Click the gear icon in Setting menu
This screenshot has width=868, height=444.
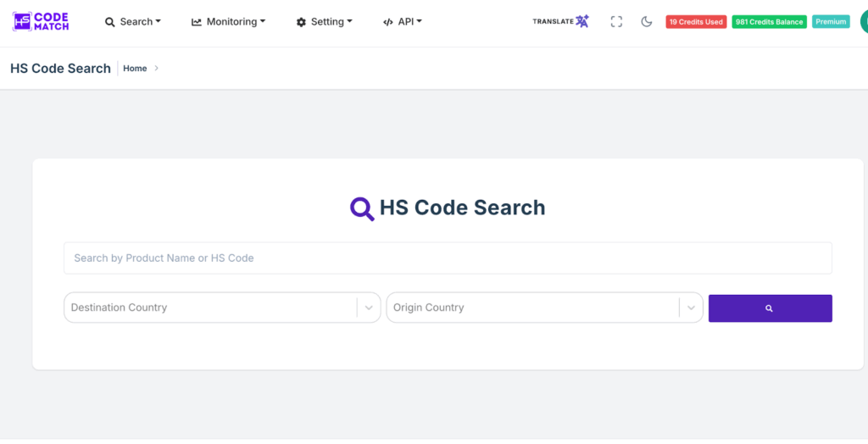click(301, 22)
